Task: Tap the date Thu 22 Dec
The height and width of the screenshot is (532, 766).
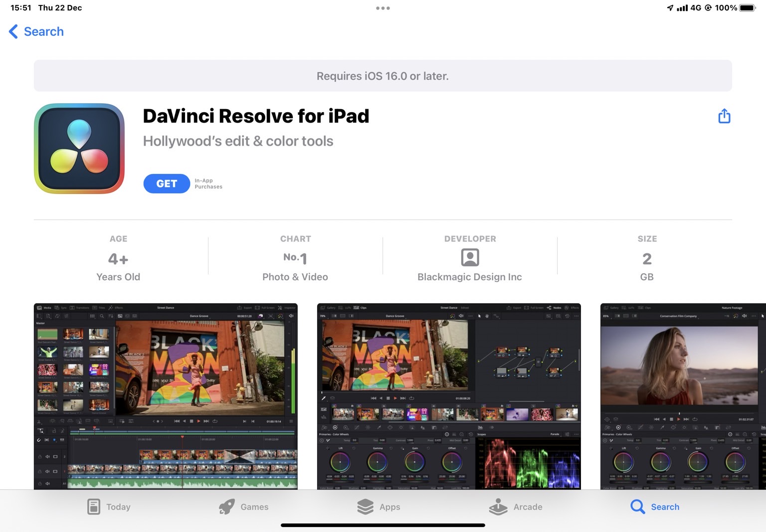Action: tap(60, 8)
